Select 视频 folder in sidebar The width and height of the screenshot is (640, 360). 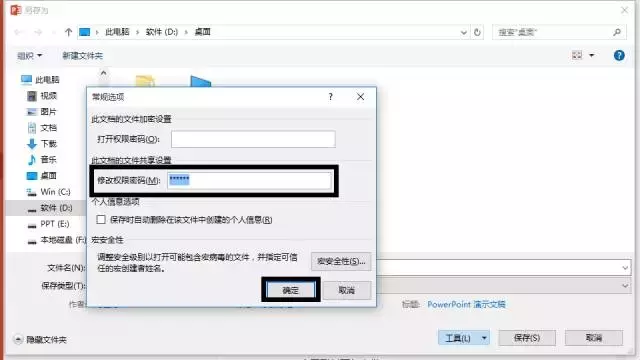coord(42,96)
